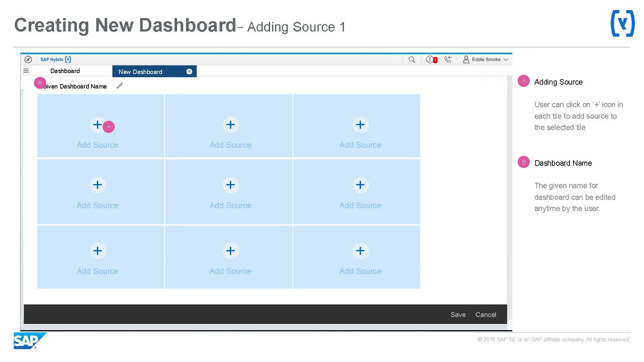
Task: Click the compass navigation icon
Action: click(x=28, y=60)
